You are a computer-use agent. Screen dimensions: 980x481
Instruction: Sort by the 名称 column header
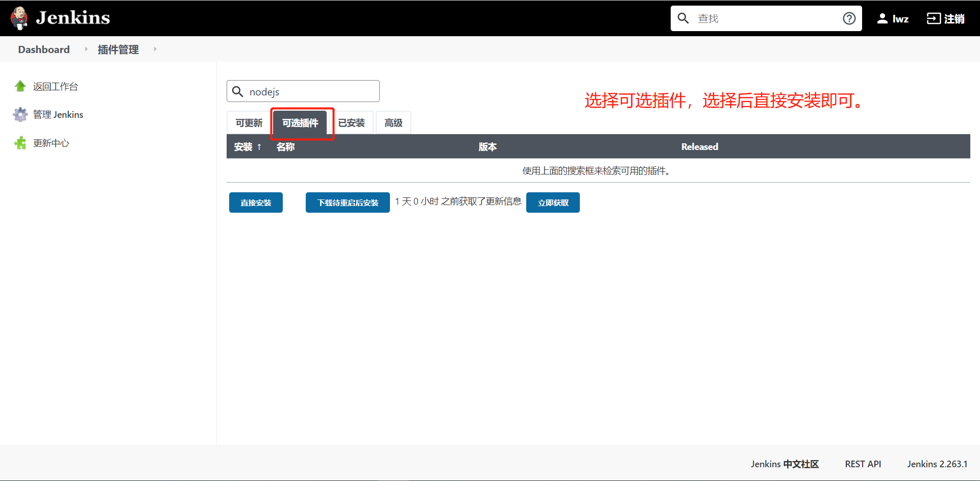pos(285,147)
